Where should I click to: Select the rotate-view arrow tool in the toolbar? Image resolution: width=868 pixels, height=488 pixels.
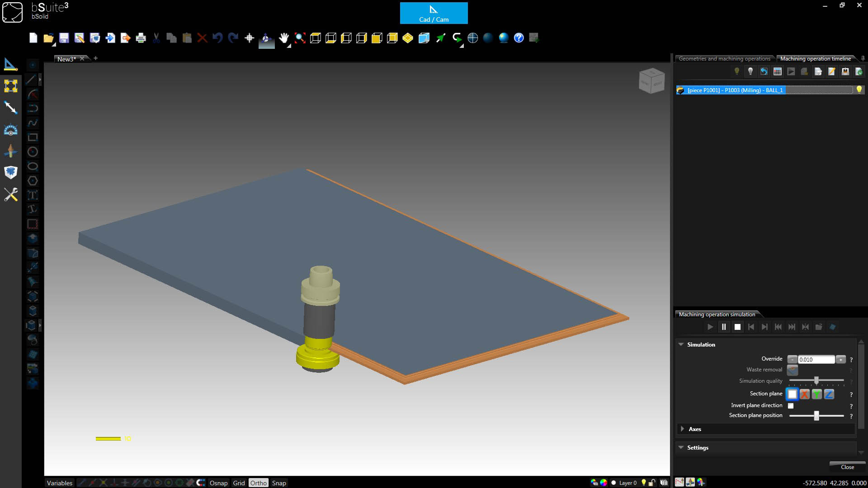click(457, 38)
